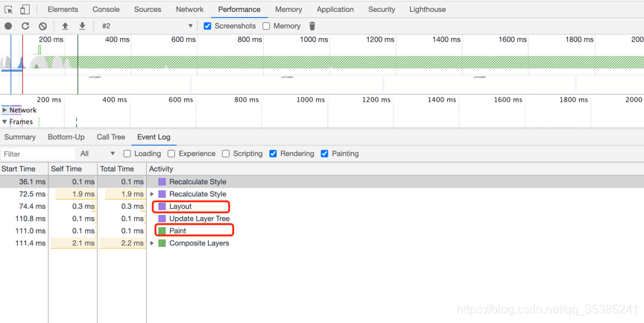Select the Event Log tab
This screenshot has height=323, width=644.
point(154,137)
